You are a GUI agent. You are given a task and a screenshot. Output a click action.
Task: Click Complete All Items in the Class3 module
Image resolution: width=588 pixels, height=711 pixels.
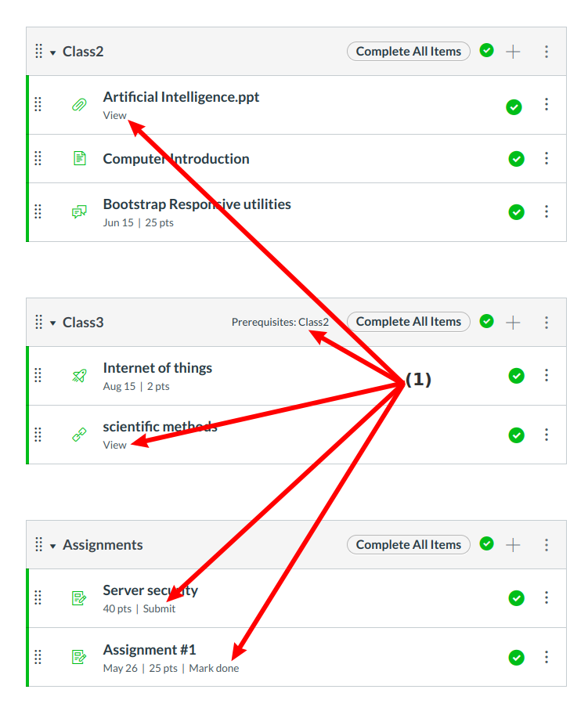[x=409, y=322]
